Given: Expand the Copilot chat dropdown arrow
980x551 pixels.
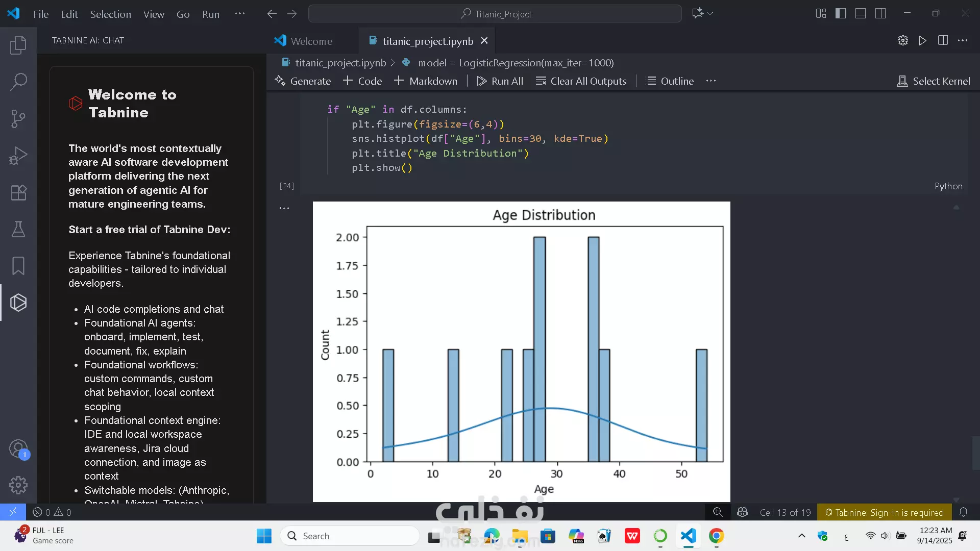Looking at the screenshot, I should click(x=710, y=14).
